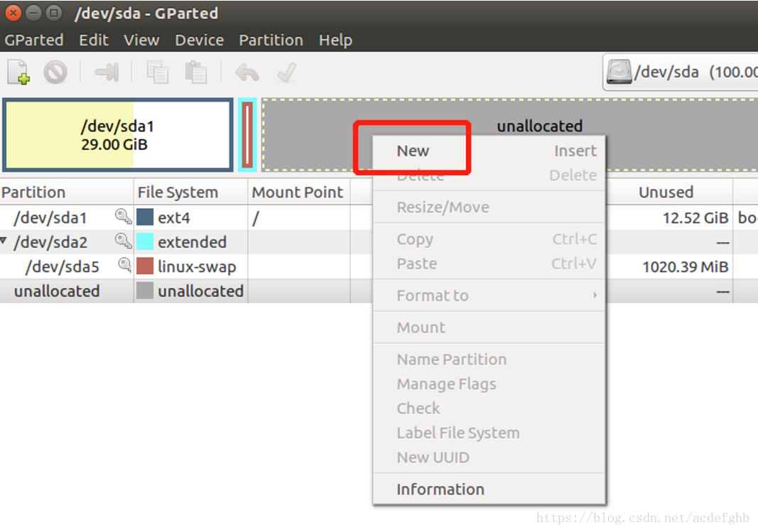
Task: Choose Information in the context menu
Action: [489, 489]
